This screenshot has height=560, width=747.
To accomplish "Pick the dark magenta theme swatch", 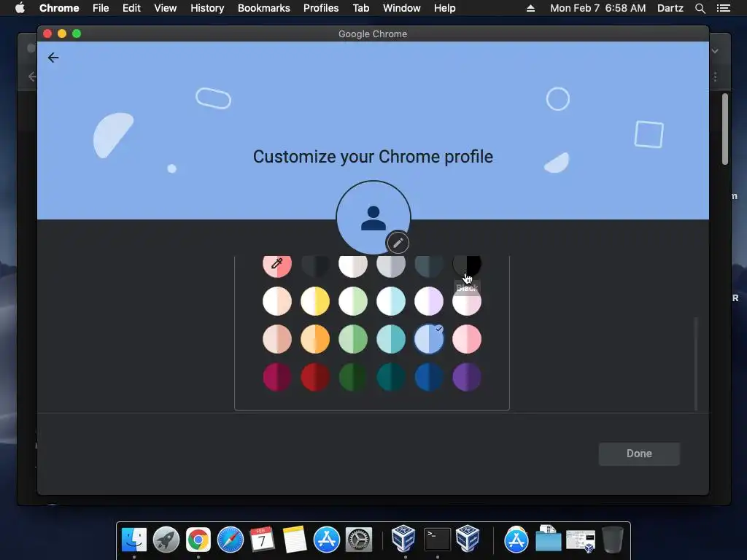I will (276, 377).
